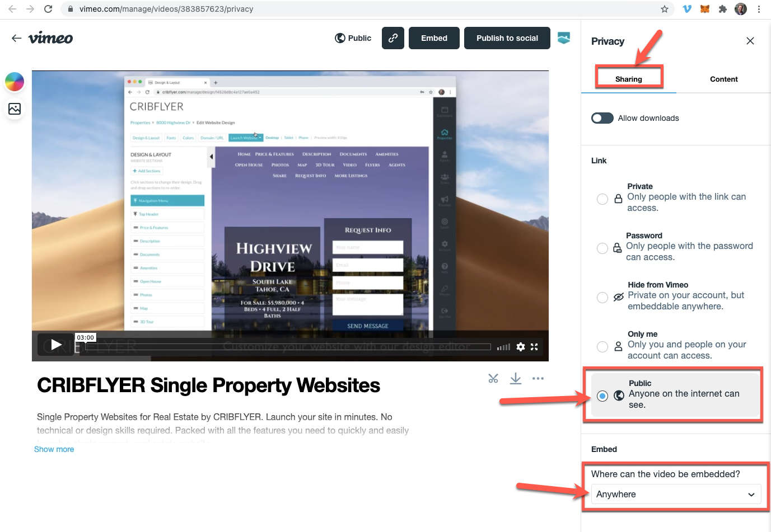Click the Publish to social button
The image size is (771, 532).
coord(507,38)
